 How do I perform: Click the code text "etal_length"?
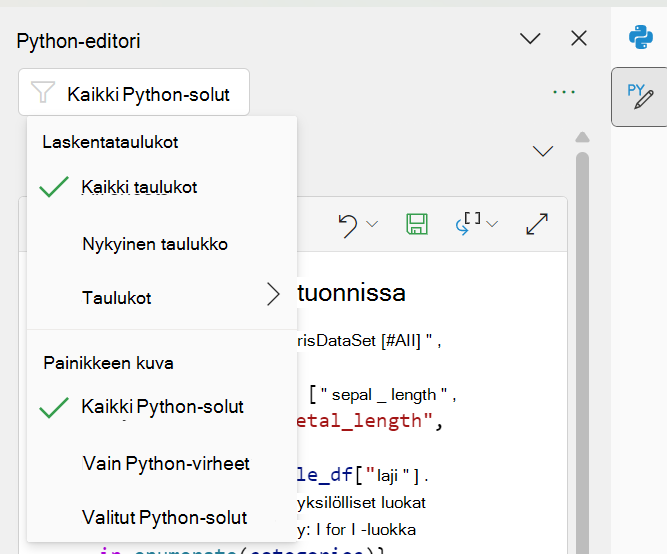[x=365, y=421]
